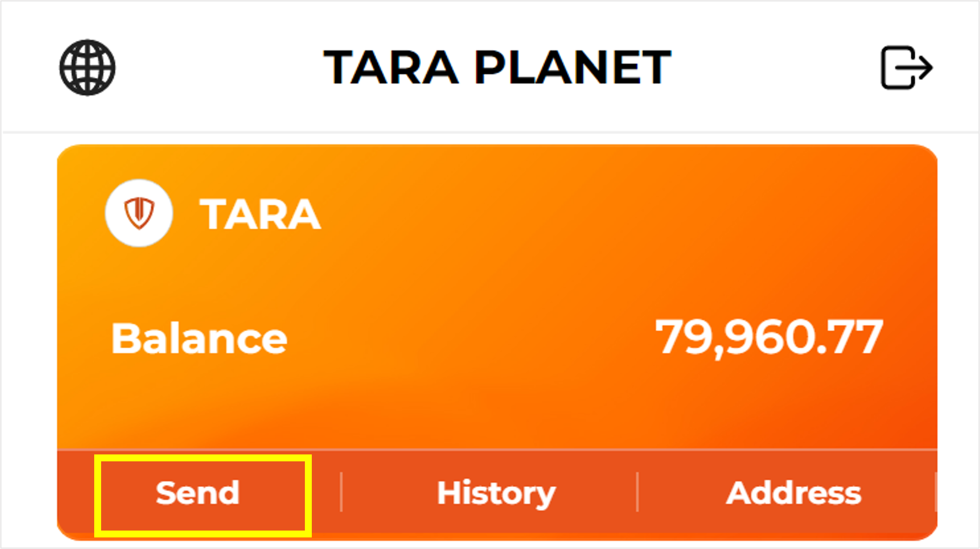Viewport: 980px width, 549px height.
Task: Sign out using the top-right arrow icon
Action: point(907,67)
